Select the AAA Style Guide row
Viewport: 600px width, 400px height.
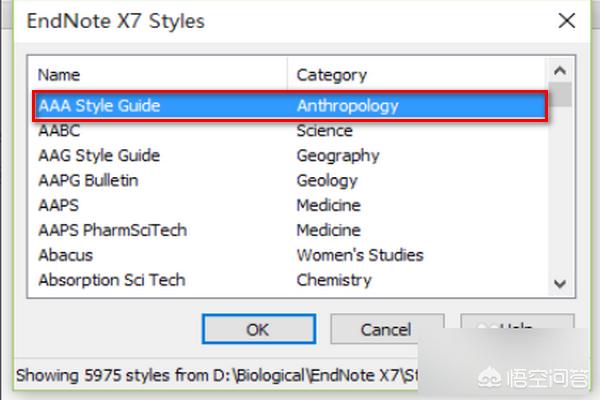290,106
